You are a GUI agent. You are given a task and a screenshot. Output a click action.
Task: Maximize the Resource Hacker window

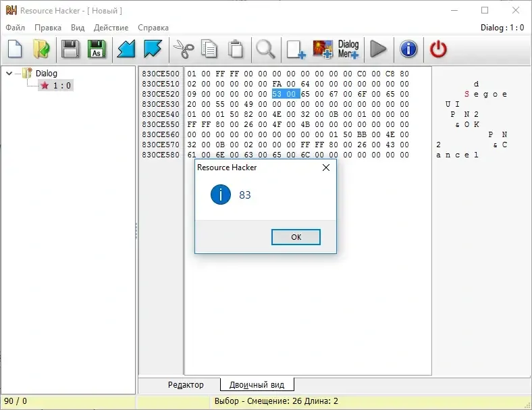pyautogui.click(x=485, y=11)
